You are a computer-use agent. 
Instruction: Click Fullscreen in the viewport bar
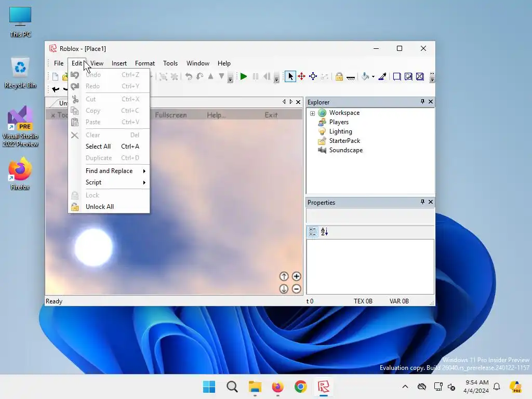170,115
